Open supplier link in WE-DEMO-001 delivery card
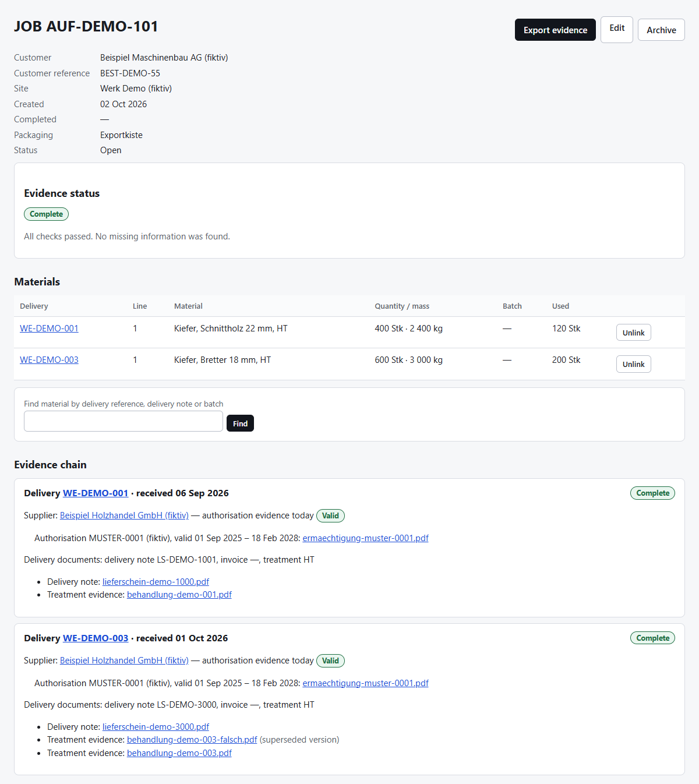The image size is (699, 784). 124,515
